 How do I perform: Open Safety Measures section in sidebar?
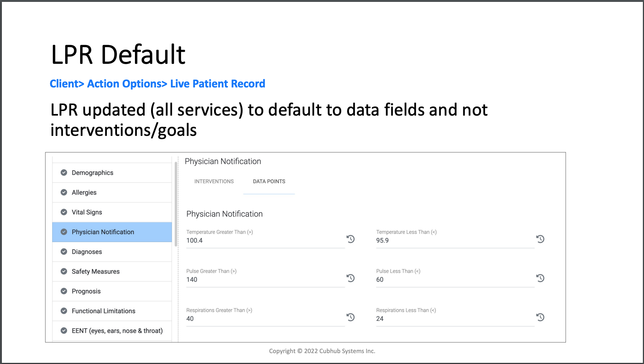pos(112,271)
